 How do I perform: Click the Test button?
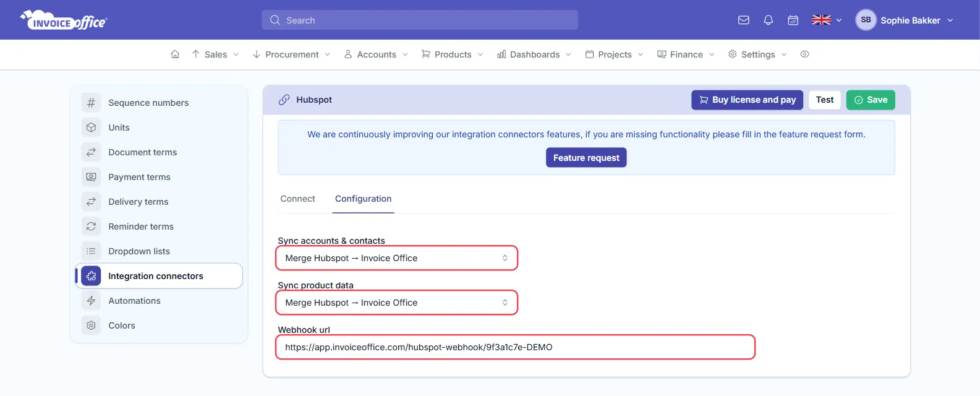(825, 100)
